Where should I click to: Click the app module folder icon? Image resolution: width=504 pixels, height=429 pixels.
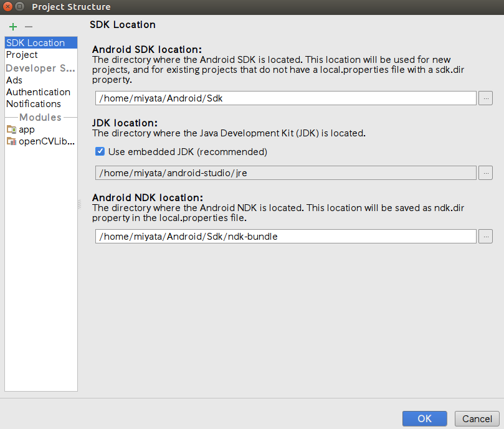(11, 130)
